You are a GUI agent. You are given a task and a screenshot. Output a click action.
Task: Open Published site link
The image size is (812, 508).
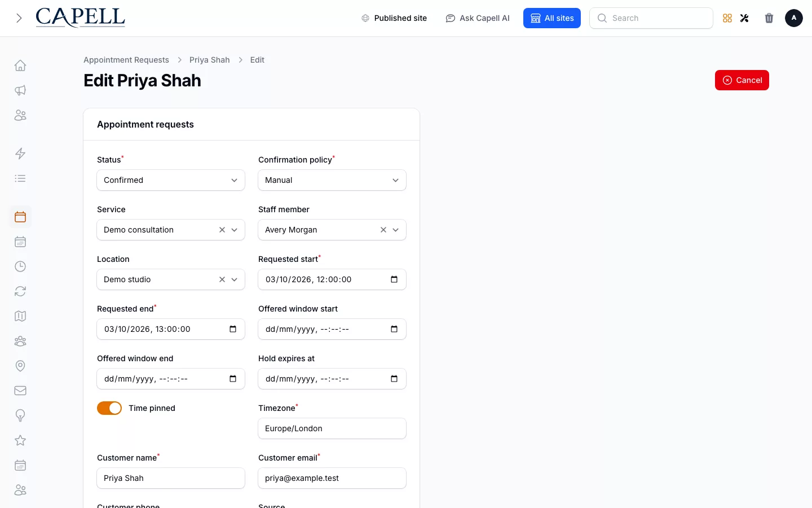[394, 18]
